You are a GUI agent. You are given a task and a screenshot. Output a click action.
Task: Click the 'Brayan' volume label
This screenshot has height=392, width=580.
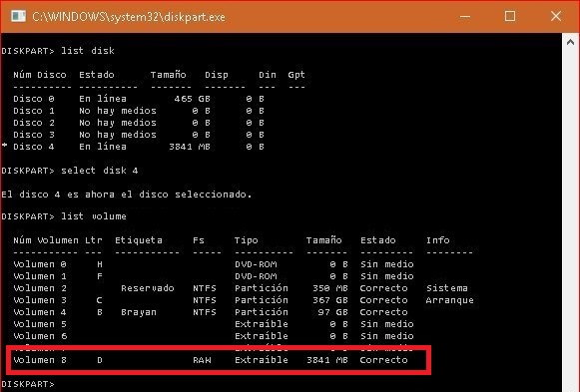pos(139,312)
